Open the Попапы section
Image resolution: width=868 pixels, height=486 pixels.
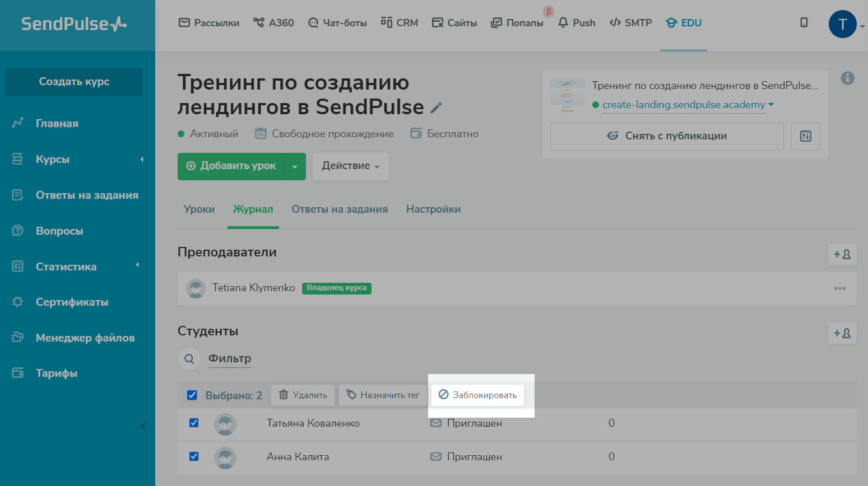pyautogui.click(x=517, y=23)
